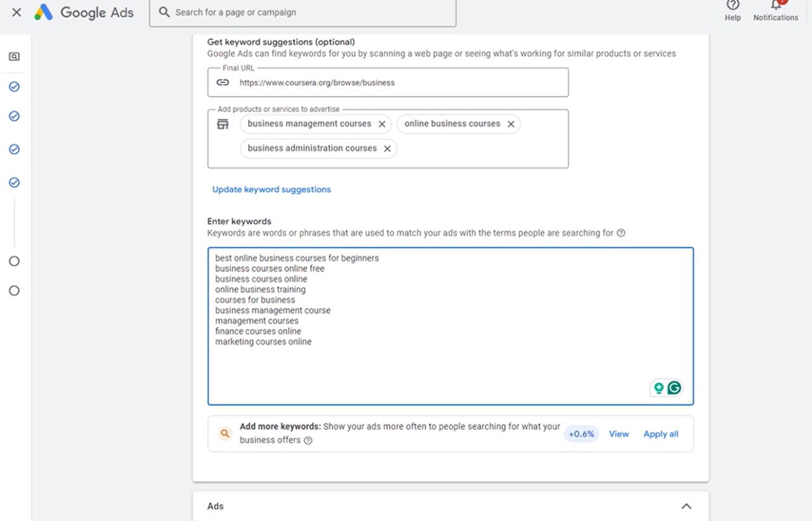This screenshot has height=521, width=812.
Task: Select the first completed step in the sidebar
Action: [x=14, y=86]
